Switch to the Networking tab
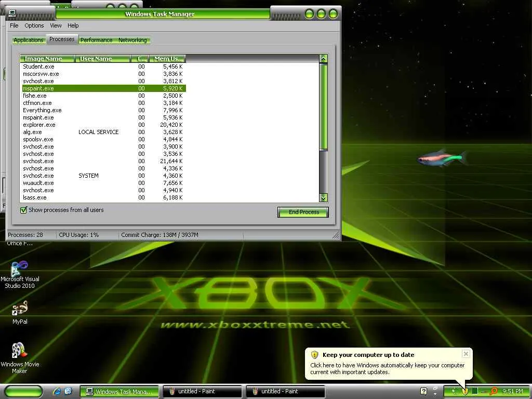This screenshot has height=399, width=532. pos(132,40)
